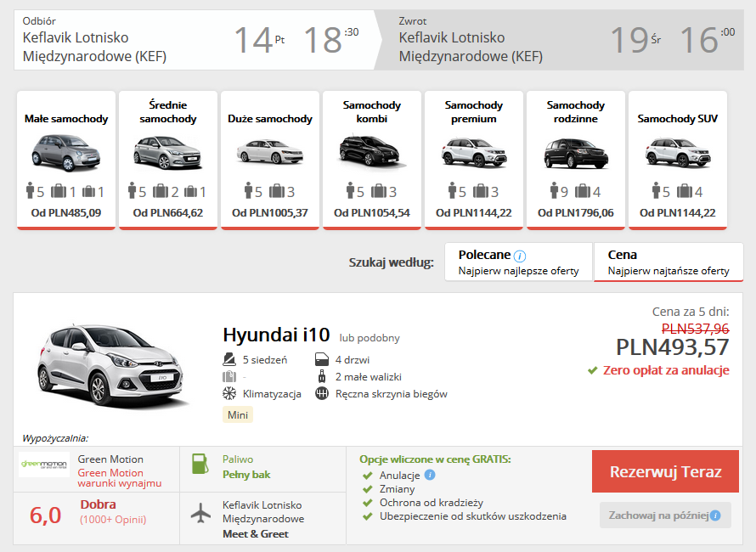This screenshot has height=552, width=756.
Task: Click the Dobra rating label
Action: [98, 504]
